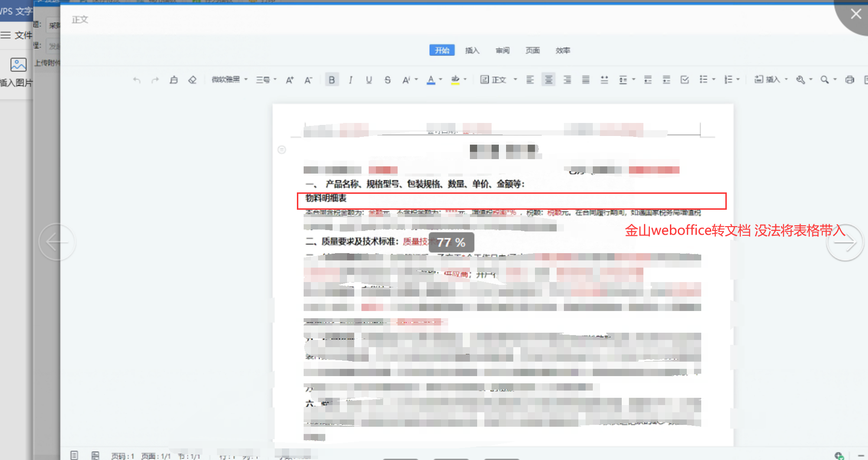Switch to the 页面 tab

point(533,51)
